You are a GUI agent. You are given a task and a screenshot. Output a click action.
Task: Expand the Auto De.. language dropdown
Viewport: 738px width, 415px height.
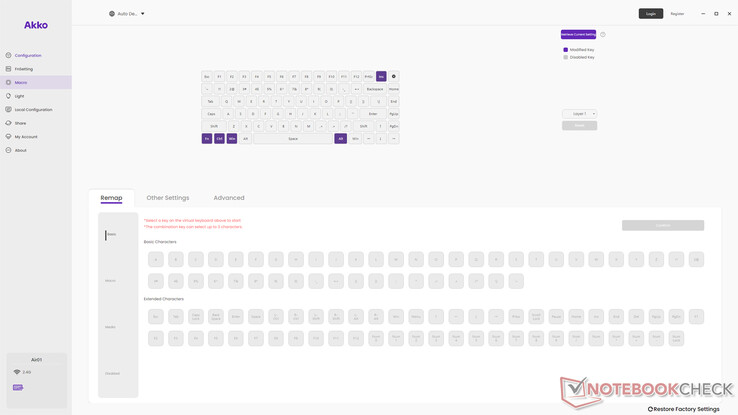tap(127, 14)
